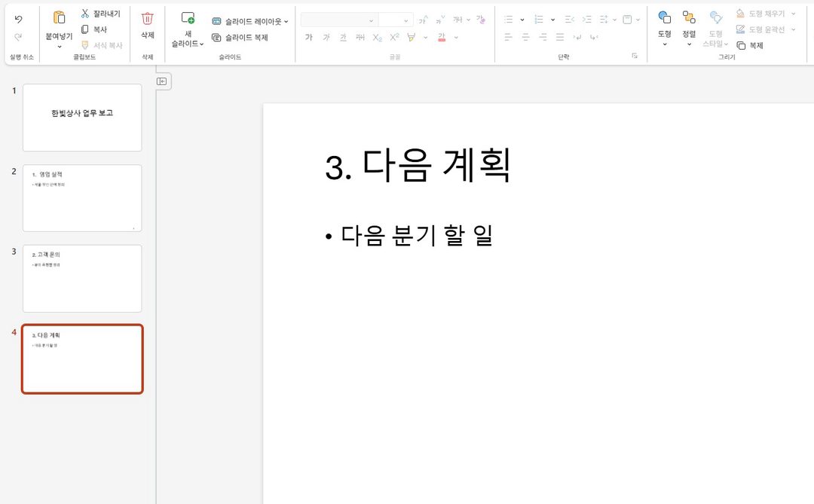Viewport: 814px width, 504px height.
Task: Open the font size combo box
Action: coord(396,20)
